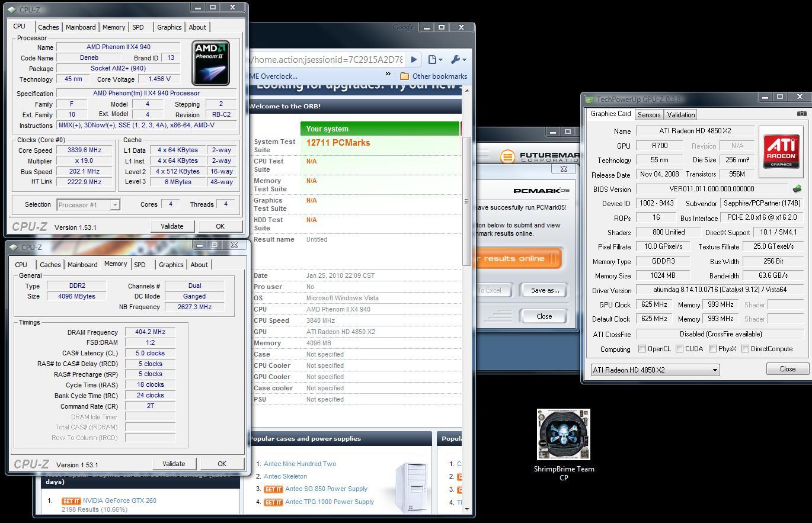
Task: Open the ATI Radeon HD 4850 X2 dropdown
Action: [x=655, y=370]
